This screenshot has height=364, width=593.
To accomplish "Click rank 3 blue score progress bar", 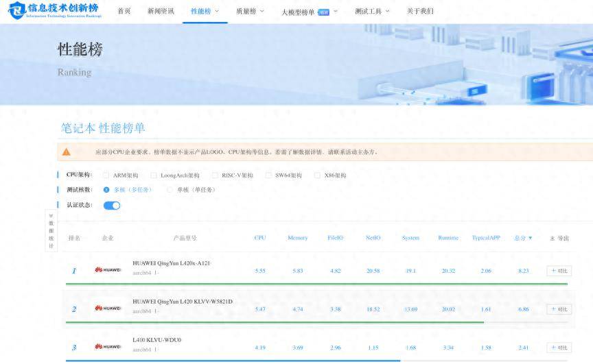I will (x=233, y=361).
